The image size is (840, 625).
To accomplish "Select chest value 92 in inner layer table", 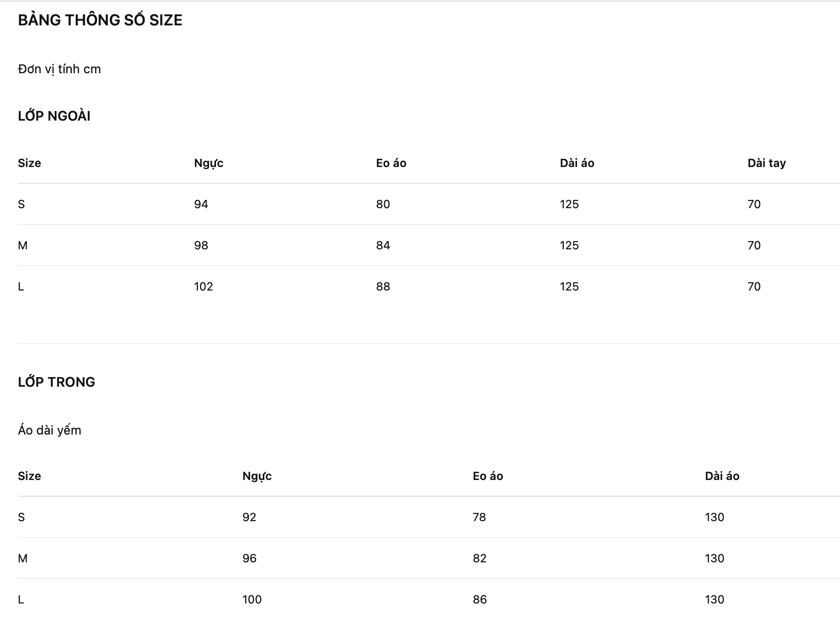I will coord(249,517).
